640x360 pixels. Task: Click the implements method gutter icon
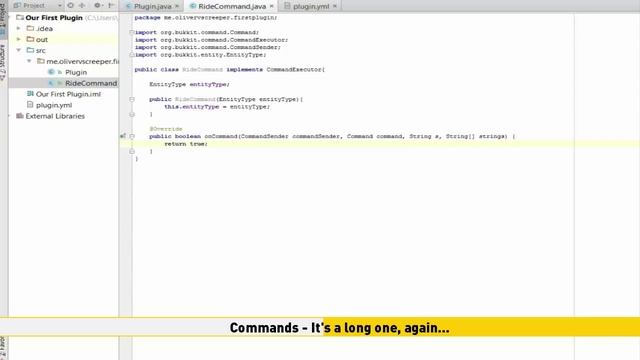(123, 136)
